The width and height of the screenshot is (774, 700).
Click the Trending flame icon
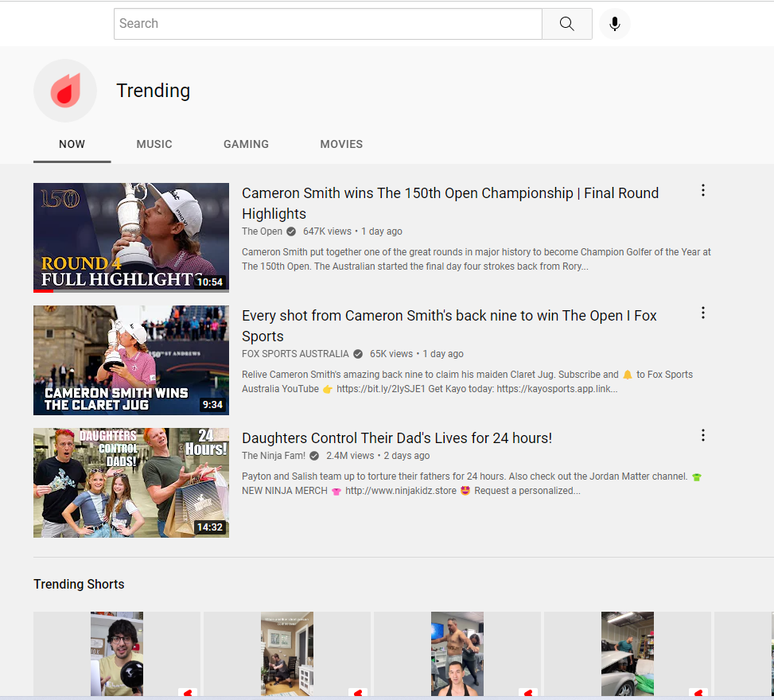pos(65,91)
